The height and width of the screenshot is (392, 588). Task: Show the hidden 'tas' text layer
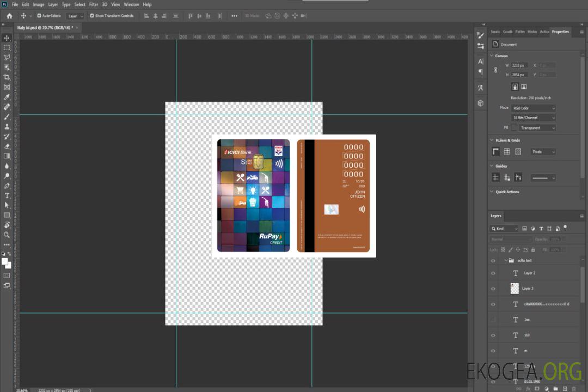[x=493, y=320]
